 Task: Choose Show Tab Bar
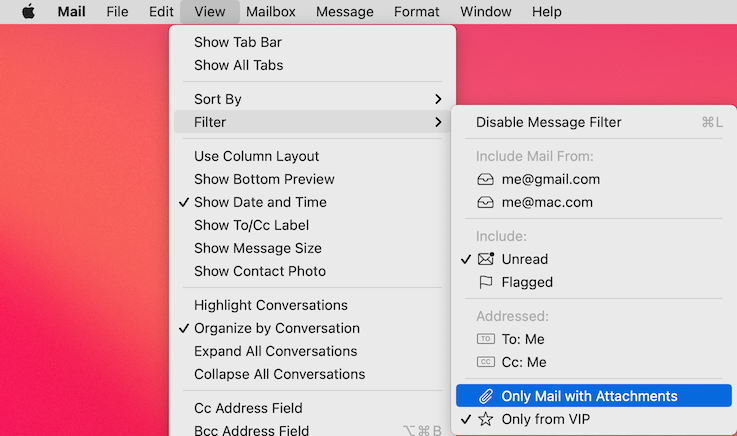click(312, 42)
